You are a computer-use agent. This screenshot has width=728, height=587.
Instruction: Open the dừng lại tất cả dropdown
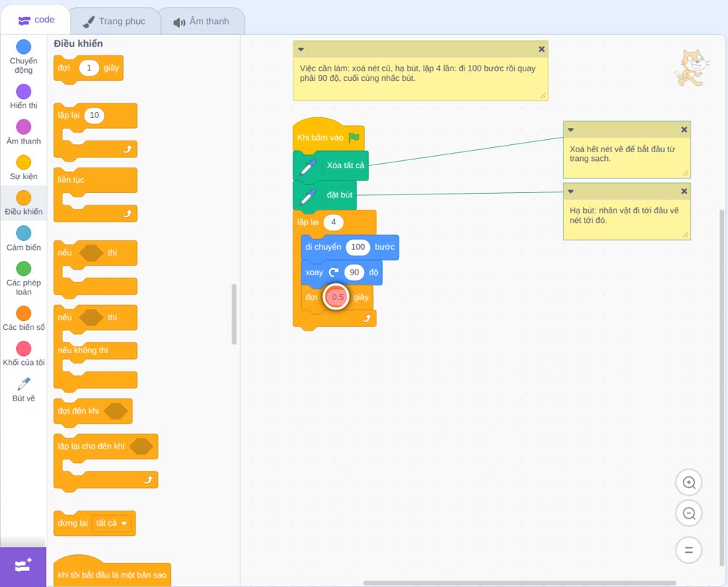pos(111,524)
